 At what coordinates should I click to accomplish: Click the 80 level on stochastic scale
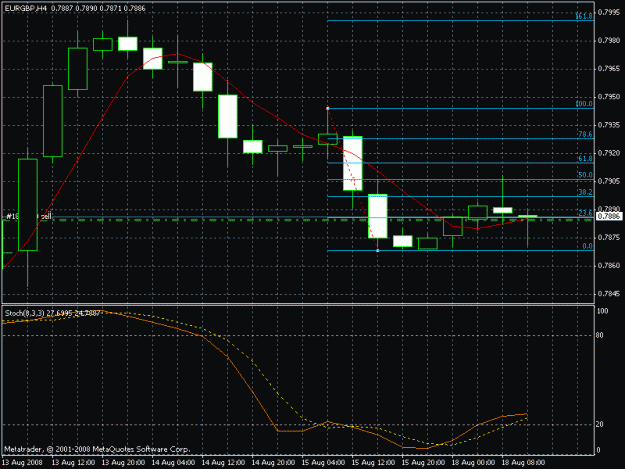pos(600,336)
